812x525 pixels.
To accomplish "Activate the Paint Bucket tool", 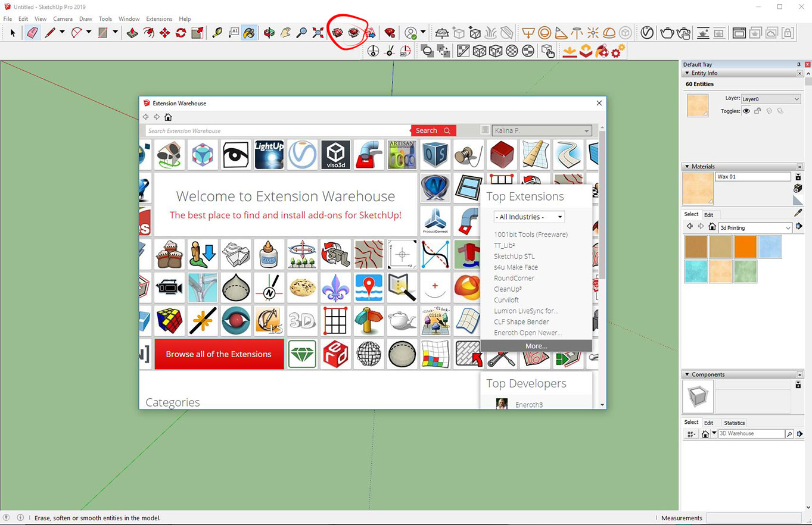I will click(250, 33).
